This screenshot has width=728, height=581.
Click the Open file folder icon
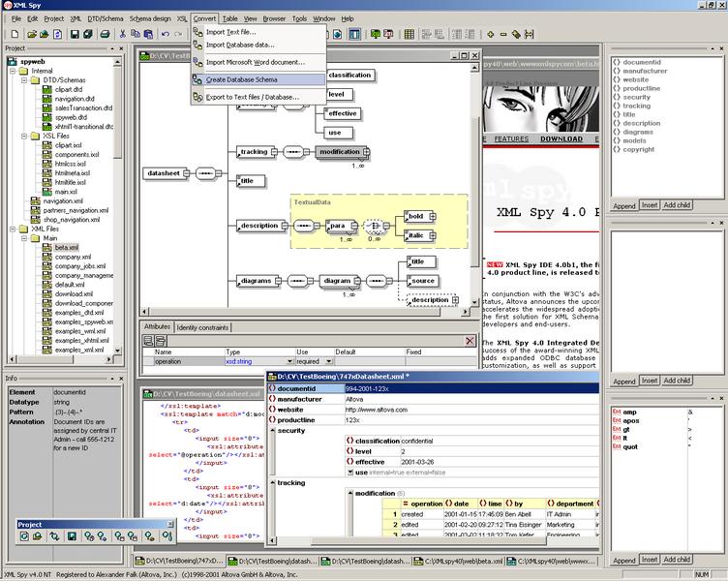[32, 34]
